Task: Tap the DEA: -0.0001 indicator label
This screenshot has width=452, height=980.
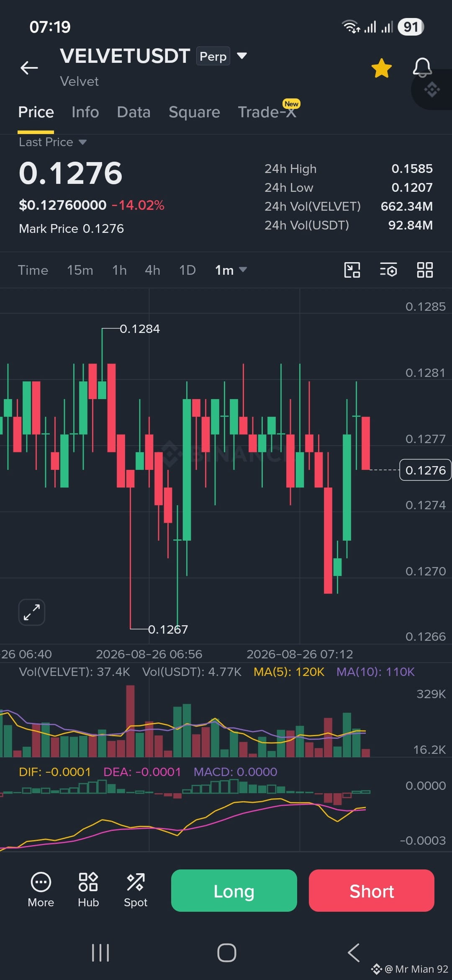Action: pos(142,772)
